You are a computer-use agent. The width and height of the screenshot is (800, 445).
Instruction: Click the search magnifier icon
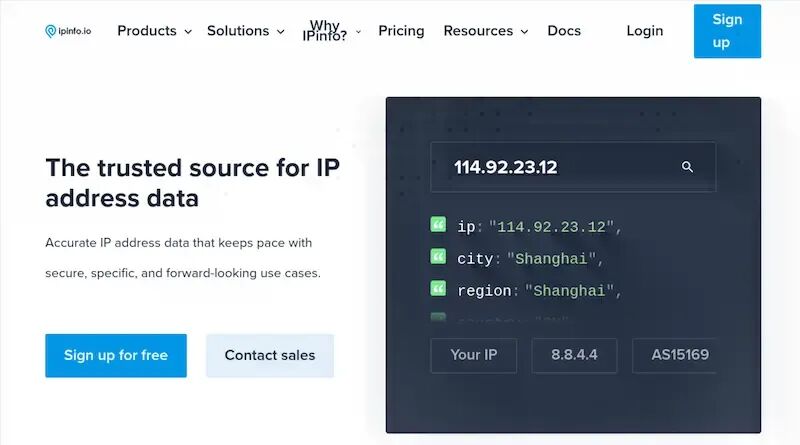click(x=687, y=167)
